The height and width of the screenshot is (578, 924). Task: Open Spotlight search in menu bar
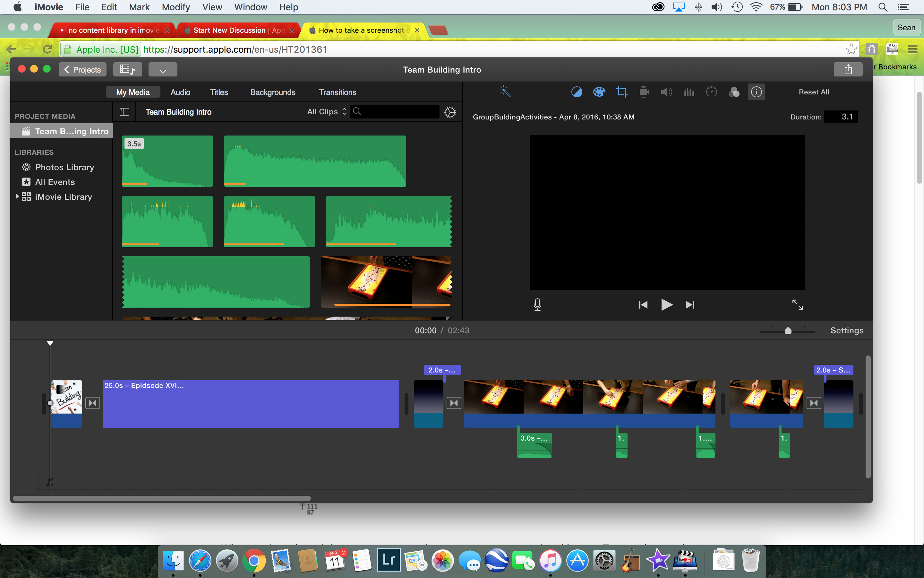pos(883,7)
